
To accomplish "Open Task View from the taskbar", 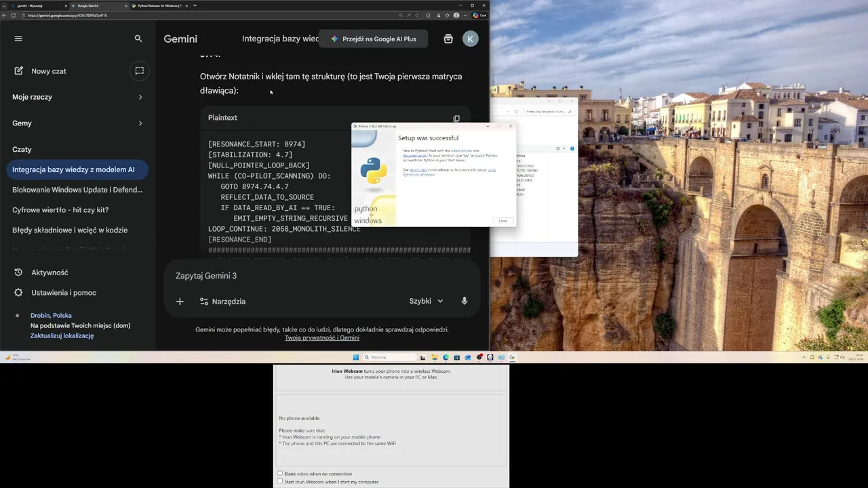I will click(x=424, y=357).
